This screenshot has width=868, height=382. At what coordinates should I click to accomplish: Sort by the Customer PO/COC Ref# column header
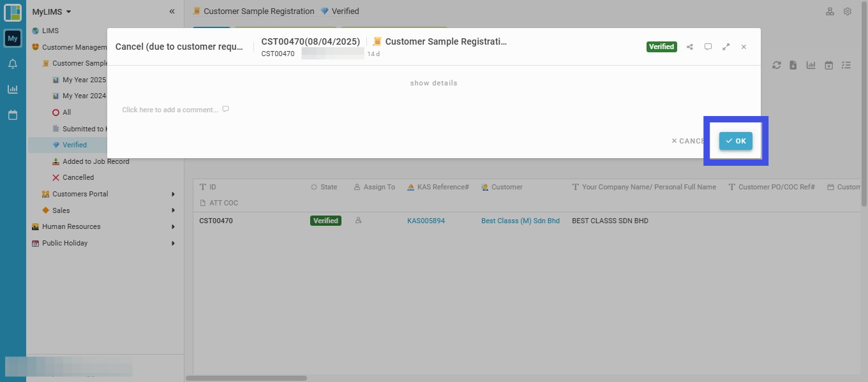click(x=772, y=187)
